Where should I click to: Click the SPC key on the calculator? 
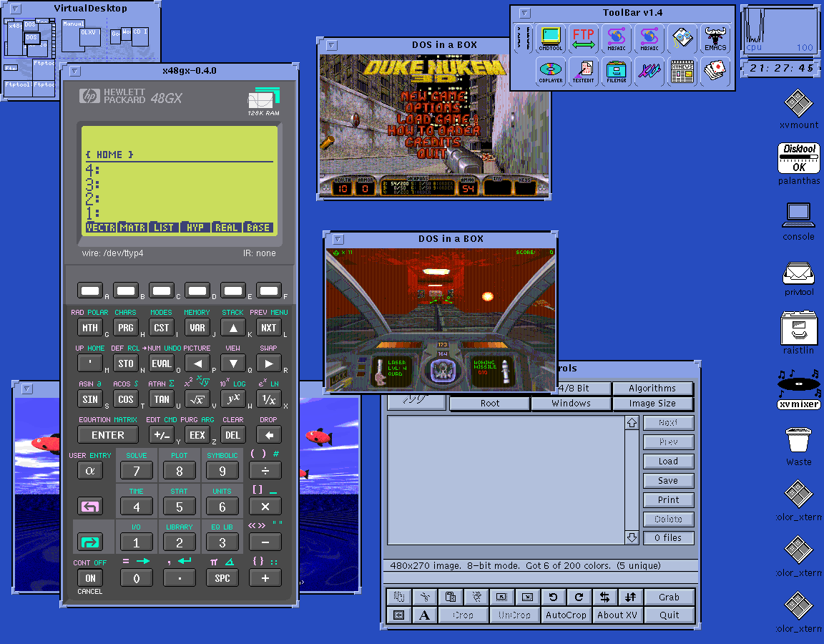(222, 577)
